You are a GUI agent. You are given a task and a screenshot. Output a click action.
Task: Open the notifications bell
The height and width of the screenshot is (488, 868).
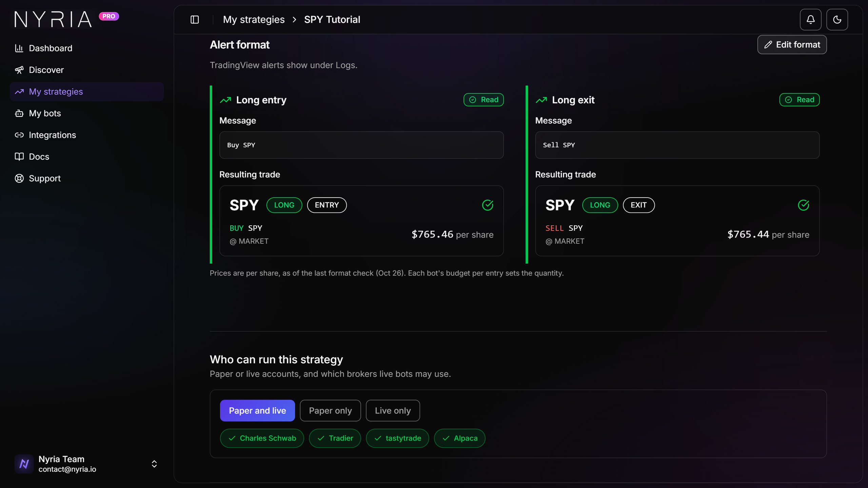coord(810,20)
